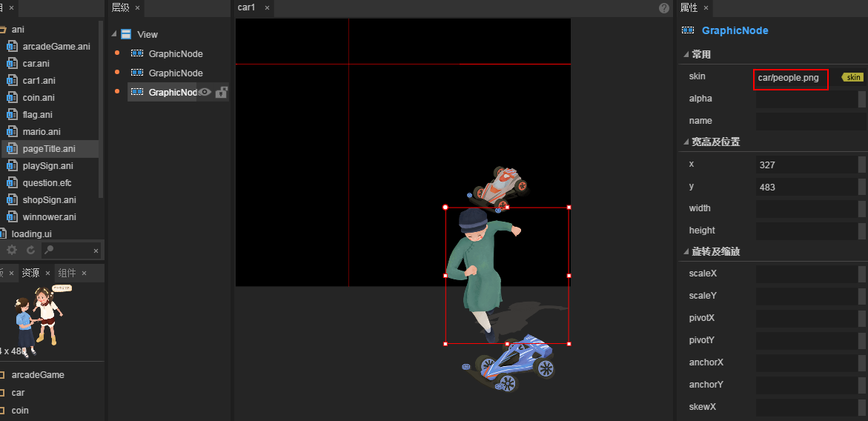Click the arcadeGame folder icon in resources
The width and height of the screenshot is (868, 421).
point(2,375)
